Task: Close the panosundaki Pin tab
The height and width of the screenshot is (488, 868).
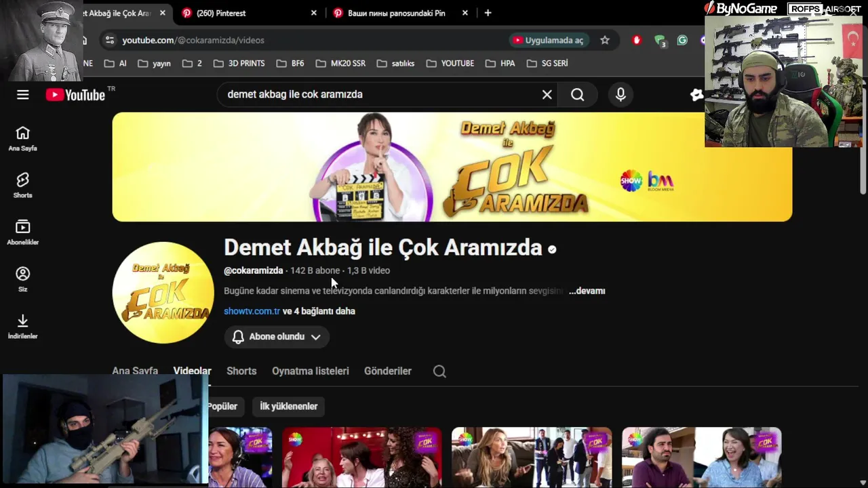Action: coord(465,13)
